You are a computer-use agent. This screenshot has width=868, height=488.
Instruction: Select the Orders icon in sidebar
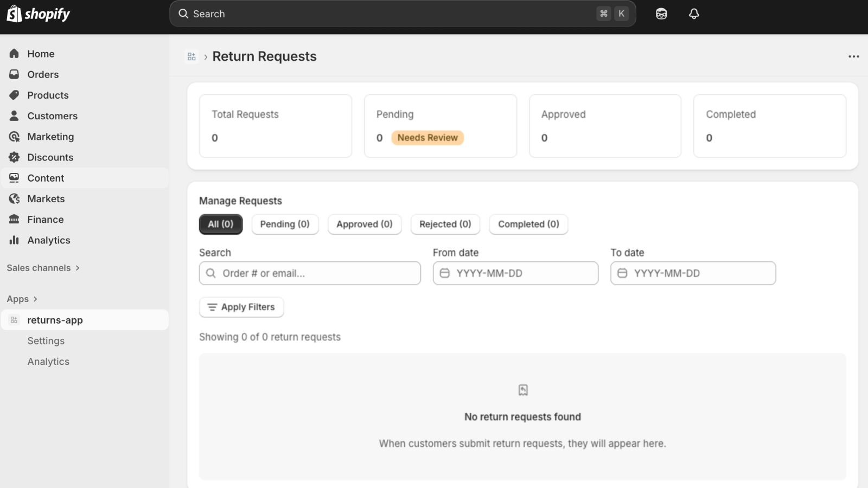click(14, 74)
